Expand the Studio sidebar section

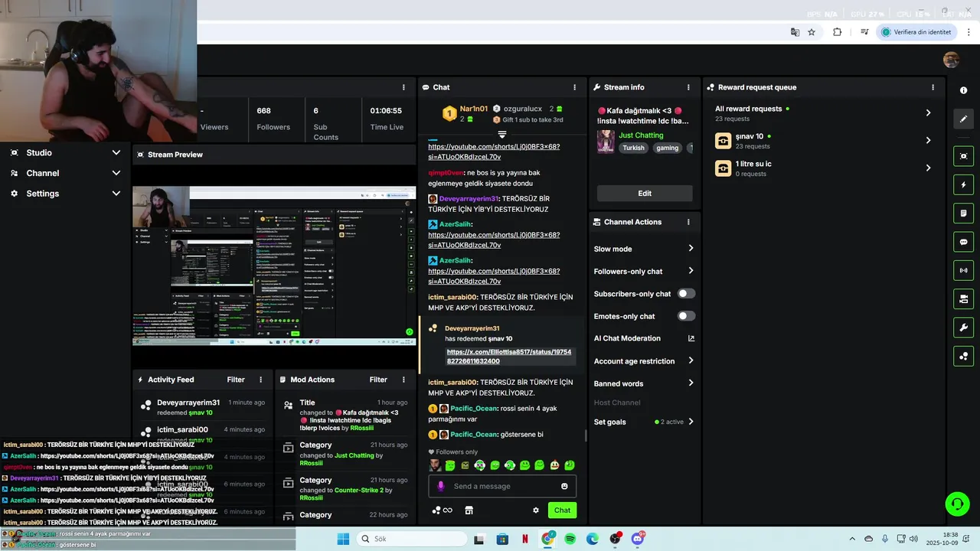[x=65, y=152]
